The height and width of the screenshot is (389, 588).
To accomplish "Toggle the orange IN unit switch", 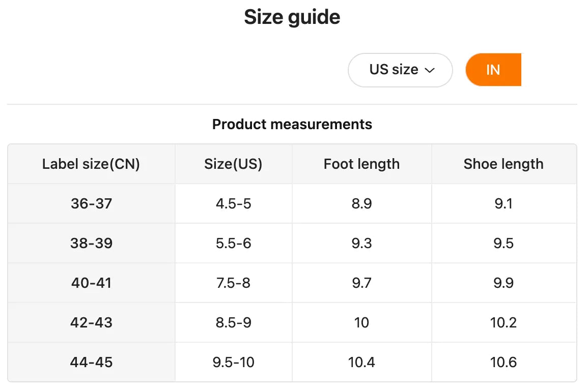I will [x=493, y=70].
